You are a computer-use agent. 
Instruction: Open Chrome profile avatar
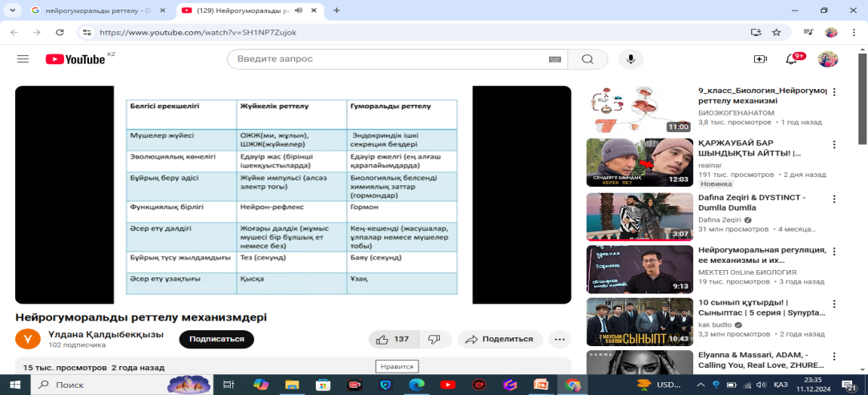(831, 33)
